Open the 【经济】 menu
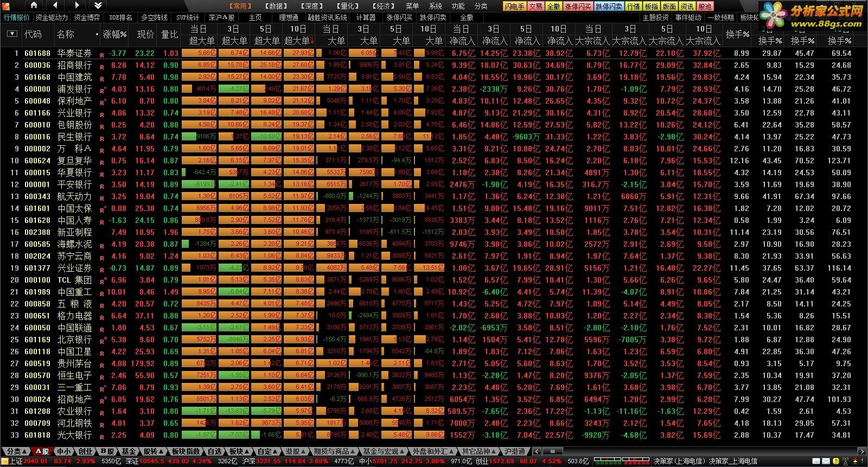Image resolution: width=868 pixels, height=467 pixels. pos(384,6)
